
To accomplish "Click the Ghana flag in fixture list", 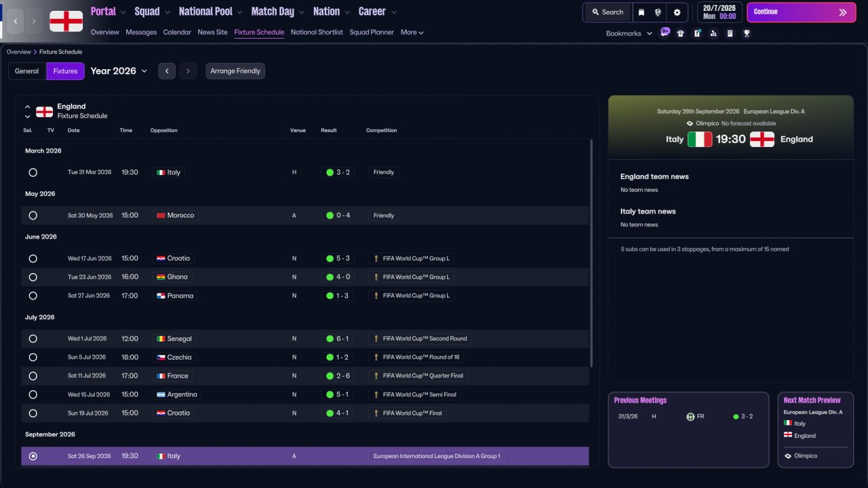I will point(161,277).
